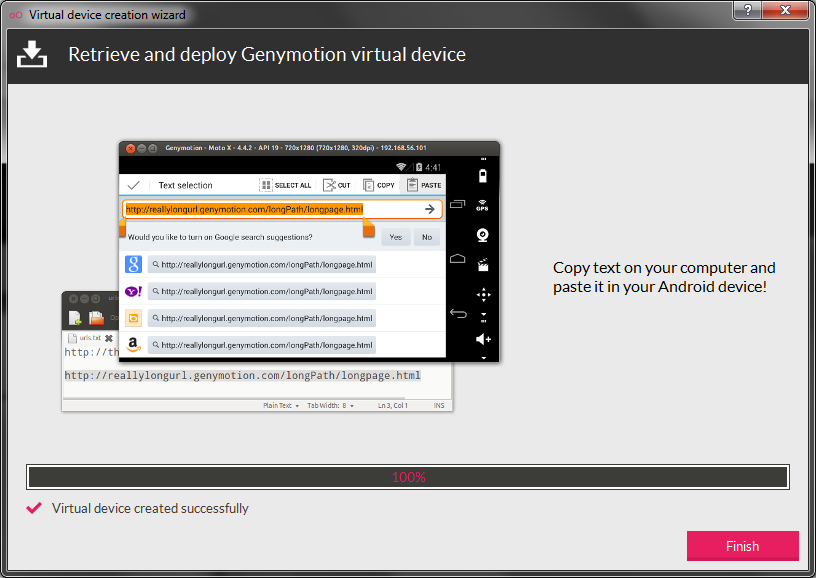816x578 pixels.
Task: Click the copy-paste illustration thumbnail
Action: pyautogui.click(x=280, y=276)
